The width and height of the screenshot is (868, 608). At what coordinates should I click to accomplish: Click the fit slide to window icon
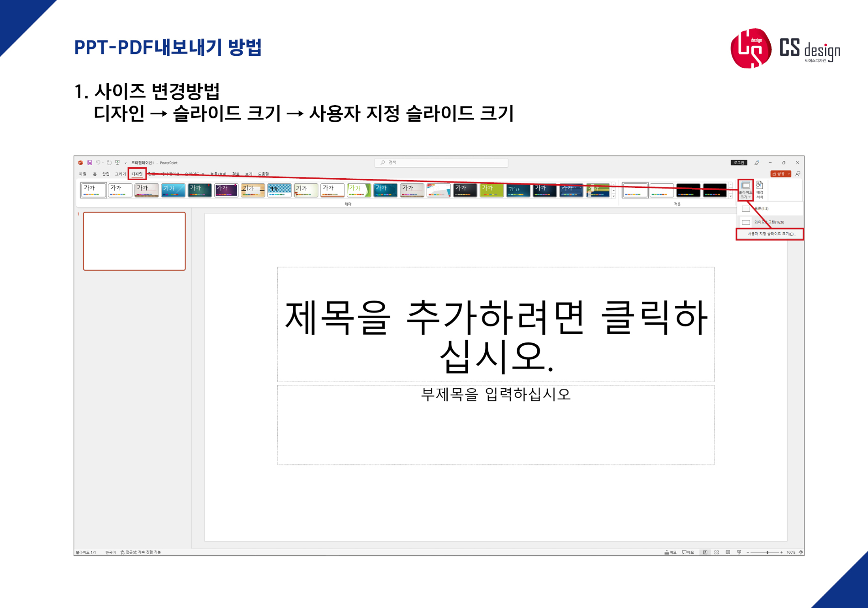coord(800,552)
